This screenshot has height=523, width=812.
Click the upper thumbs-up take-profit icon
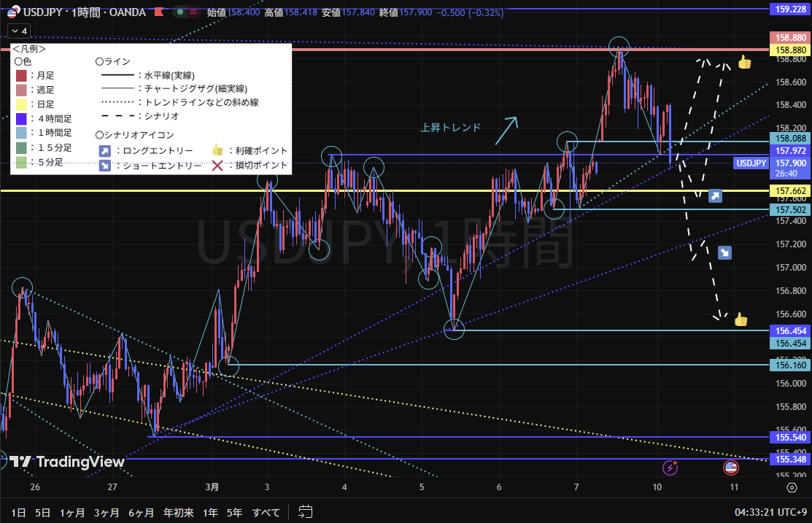pos(744,63)
